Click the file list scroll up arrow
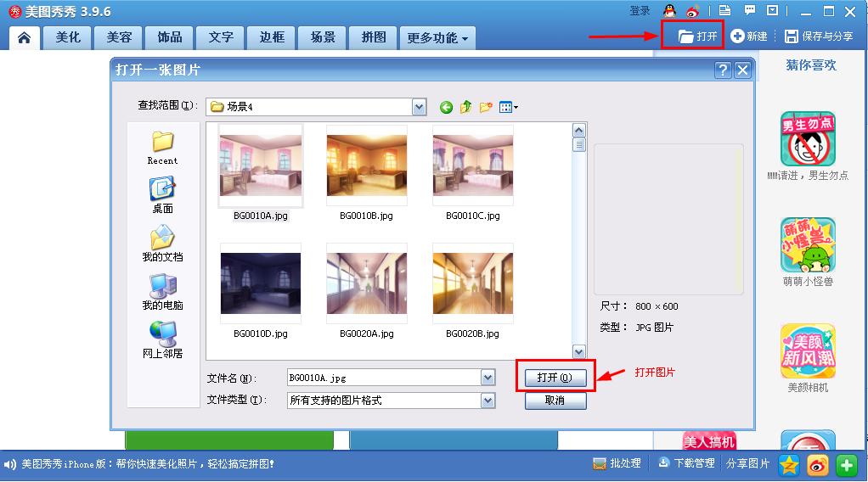 [x=579, y=131]
